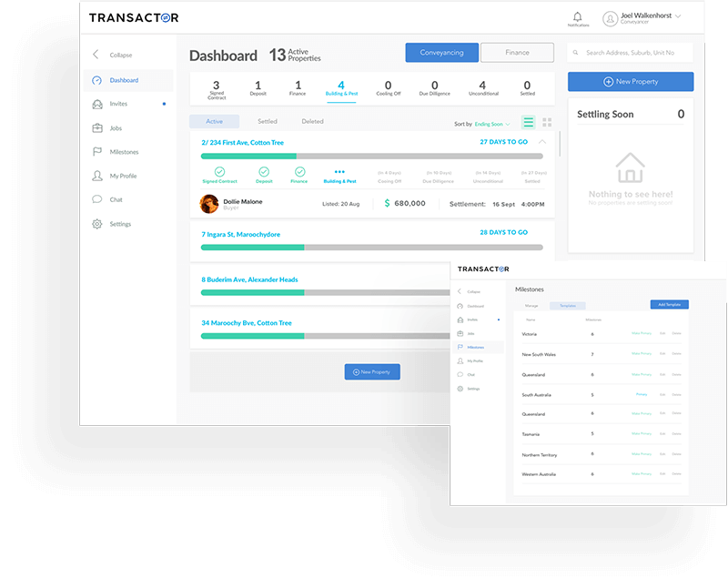Click the Add Template button
Screen dimensions: 728x588
[669, 304]
